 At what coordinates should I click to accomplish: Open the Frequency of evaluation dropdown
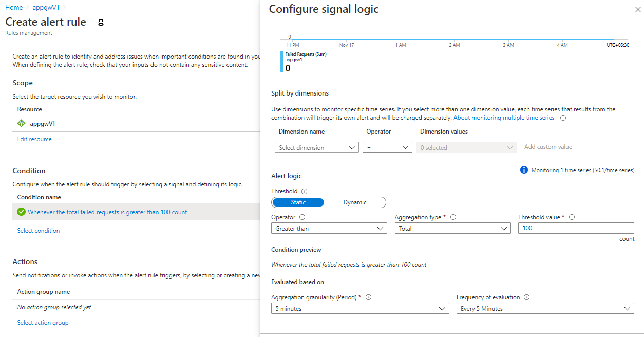(545, 309)
